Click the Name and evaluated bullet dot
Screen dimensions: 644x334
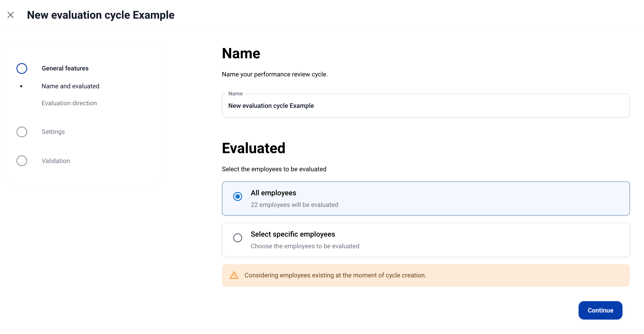[21, 86]
